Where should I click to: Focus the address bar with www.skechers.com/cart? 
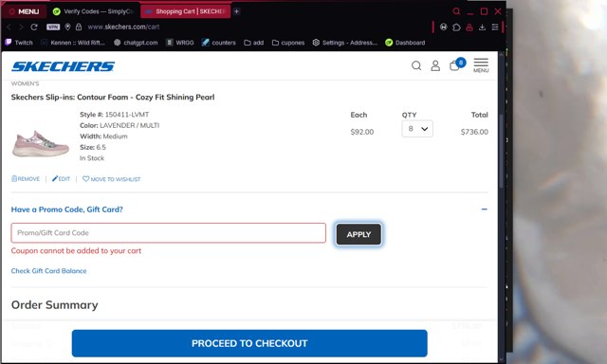(123, 27)
